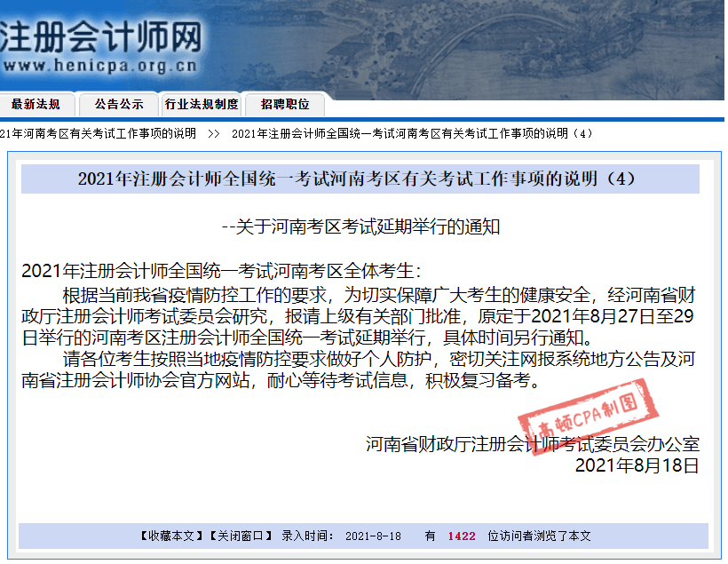Open the 招聘职位 tab
Screen dimensions: 728x564
click(285, 105)
